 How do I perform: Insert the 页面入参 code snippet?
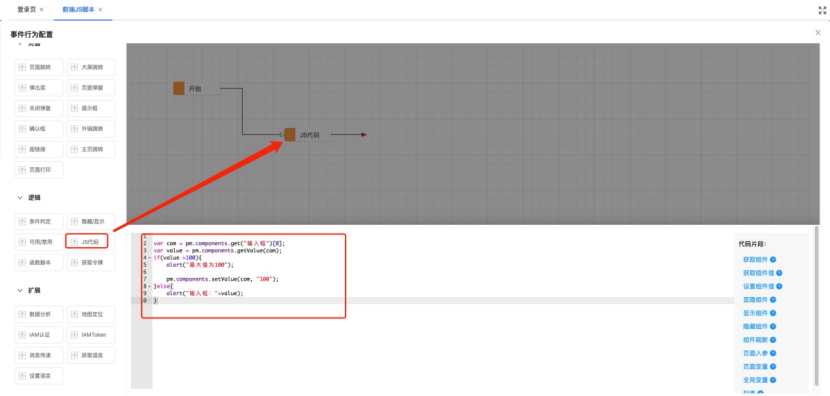point(755,353)
